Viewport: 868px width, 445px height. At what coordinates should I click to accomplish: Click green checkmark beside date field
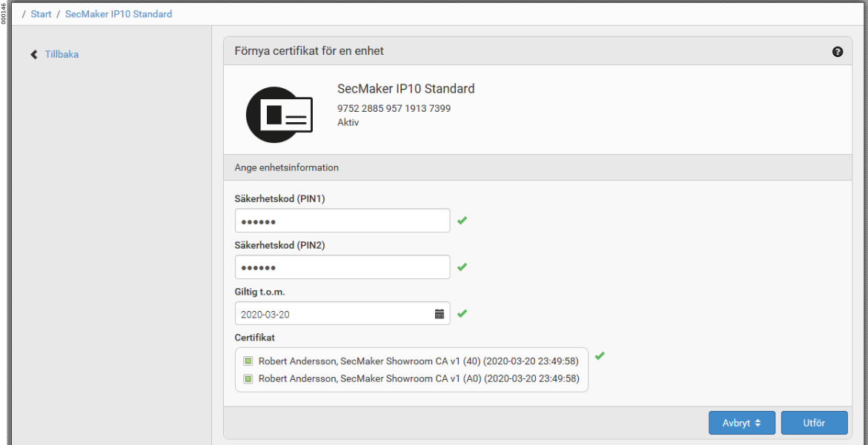pos(462,314)
